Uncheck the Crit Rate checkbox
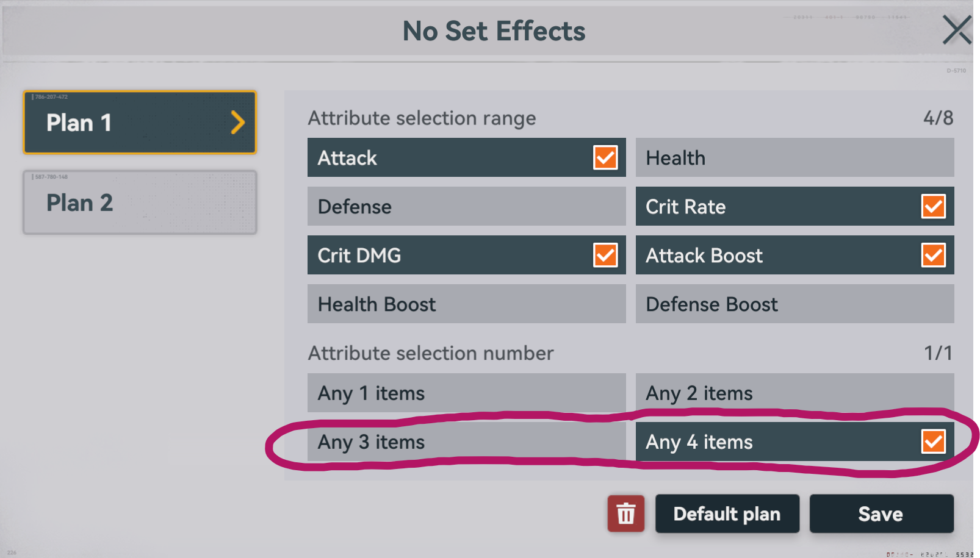The width and height of the screenshot is (980, 558). pos(933,206)
